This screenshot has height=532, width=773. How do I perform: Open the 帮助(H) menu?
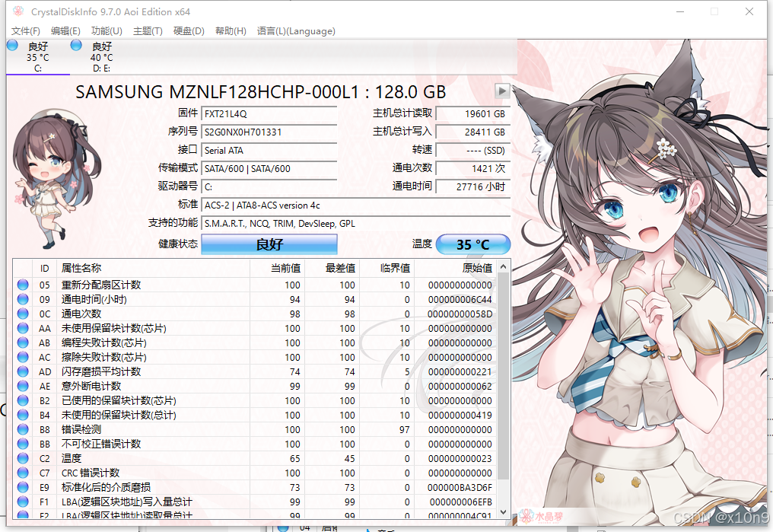(231, 31)
